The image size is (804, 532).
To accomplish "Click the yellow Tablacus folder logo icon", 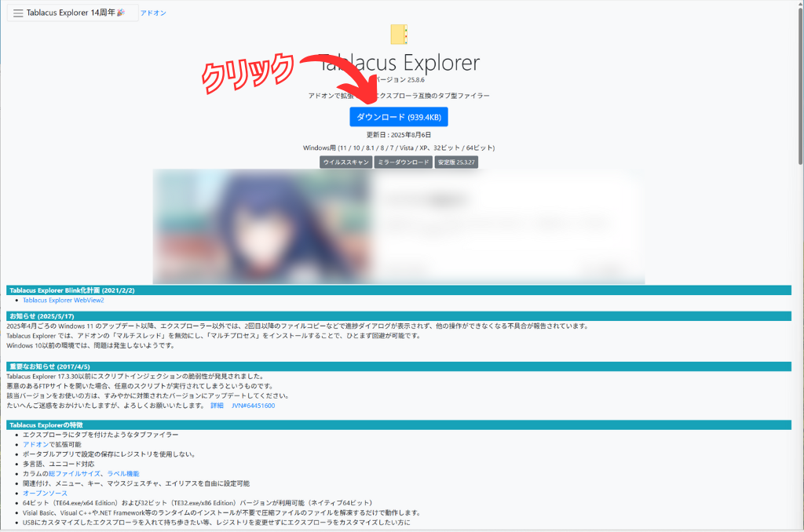I will [399, 35].
